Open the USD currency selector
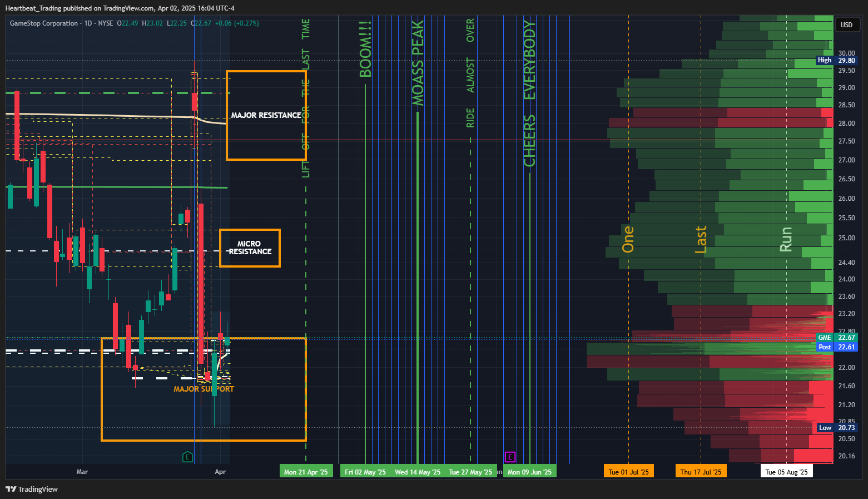The width and height of the screenshot is (868, 499). (x=846, y=24)
